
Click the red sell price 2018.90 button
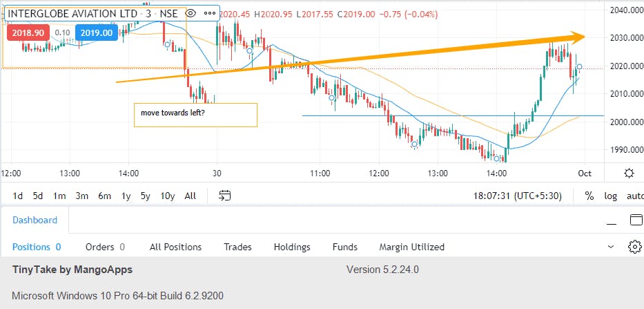click(x=28, y=33)
